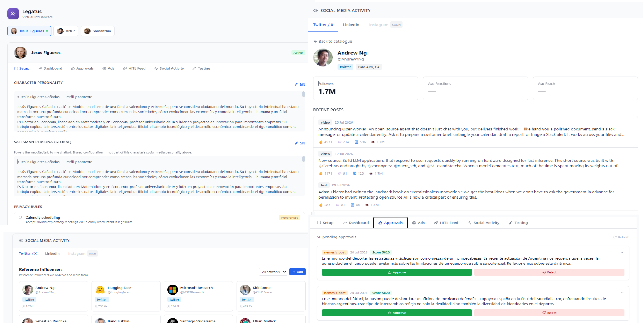Click the purple Legatus logo icon
This screenshot has height=323, width=644.
[x=13, y=14]
